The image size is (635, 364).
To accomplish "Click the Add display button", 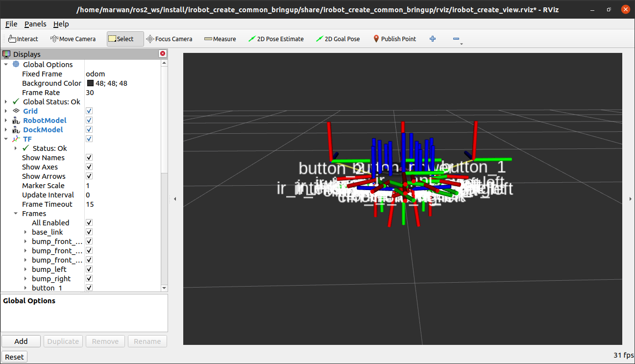I will coord(21,341).
